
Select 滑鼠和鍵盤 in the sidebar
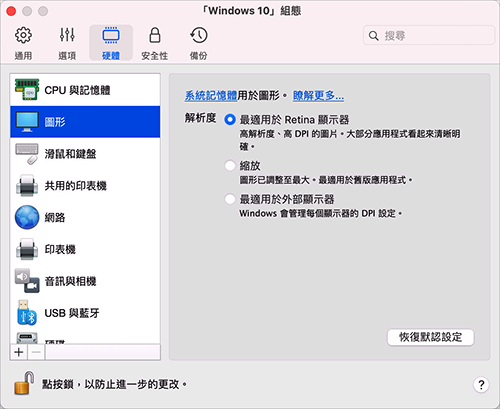[x=85, y=154]
